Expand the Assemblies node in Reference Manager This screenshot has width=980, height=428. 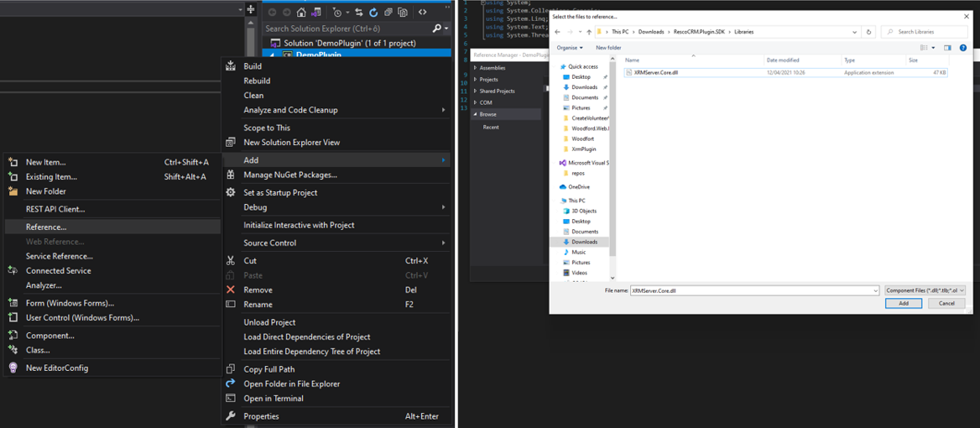(x=492, y=68)
